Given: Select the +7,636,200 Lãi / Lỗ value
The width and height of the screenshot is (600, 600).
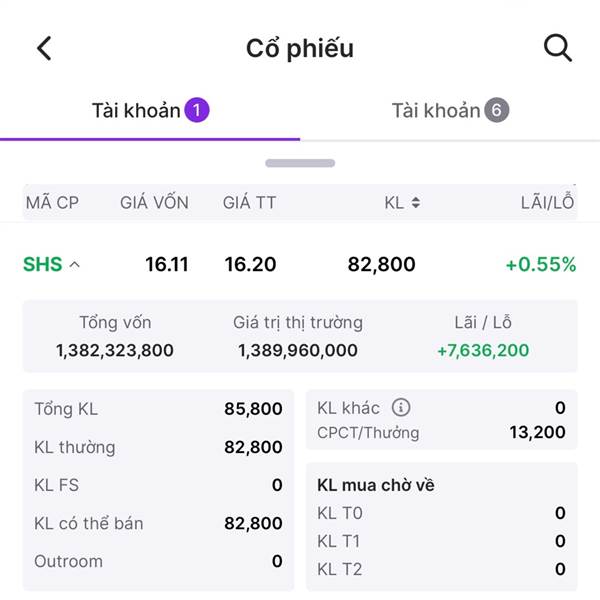Looking at the screenshot, I should (x=483, y=350).
